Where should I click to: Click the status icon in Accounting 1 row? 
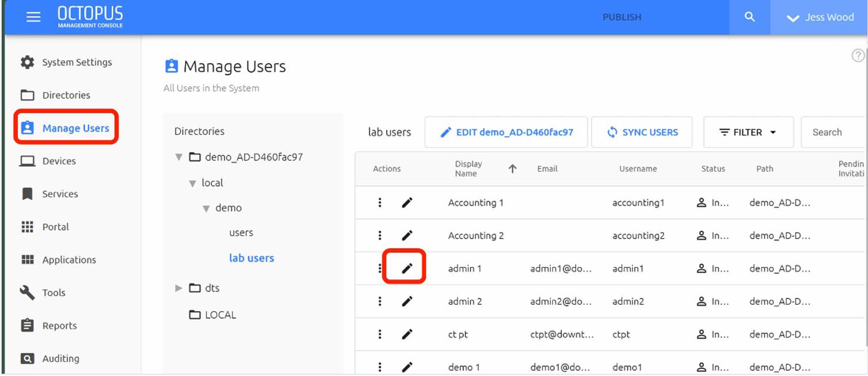[x=701, y=202]
